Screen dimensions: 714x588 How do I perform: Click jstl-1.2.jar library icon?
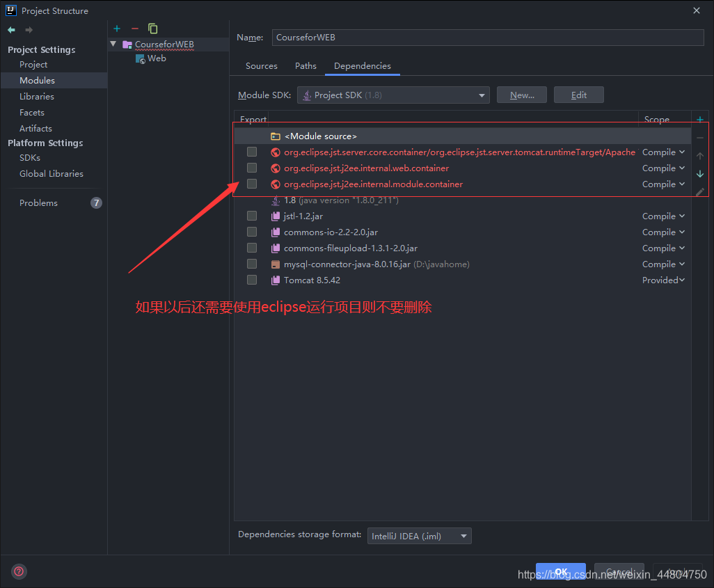276,216
